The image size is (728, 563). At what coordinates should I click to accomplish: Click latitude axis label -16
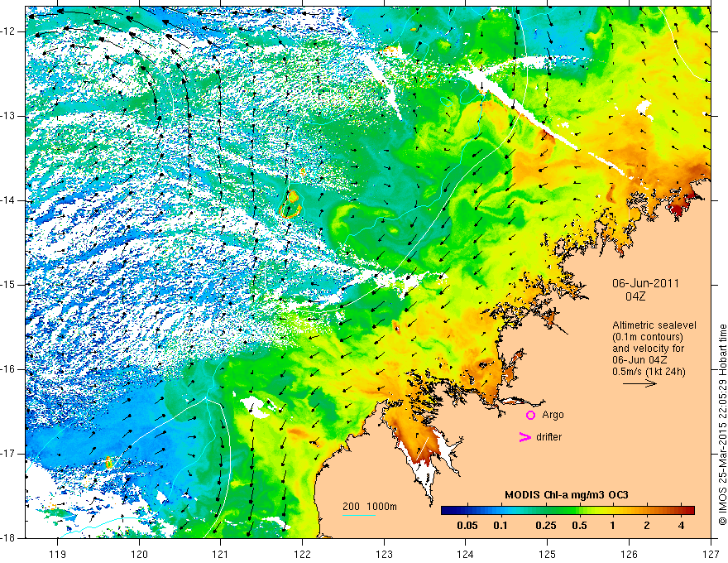tap(9, 369)
